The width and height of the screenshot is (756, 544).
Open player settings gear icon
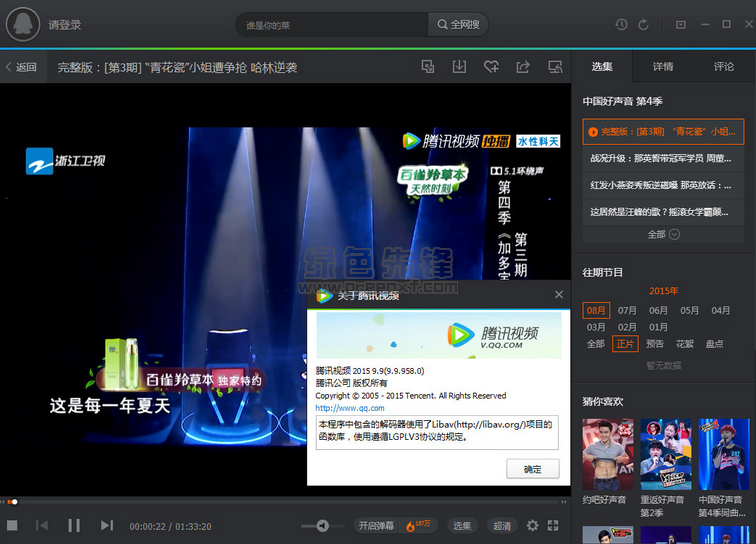532,526
